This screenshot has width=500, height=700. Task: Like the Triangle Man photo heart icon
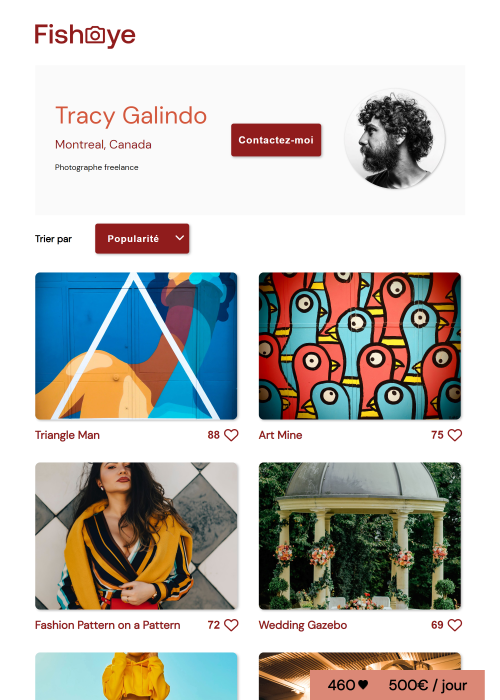(231, 435)
